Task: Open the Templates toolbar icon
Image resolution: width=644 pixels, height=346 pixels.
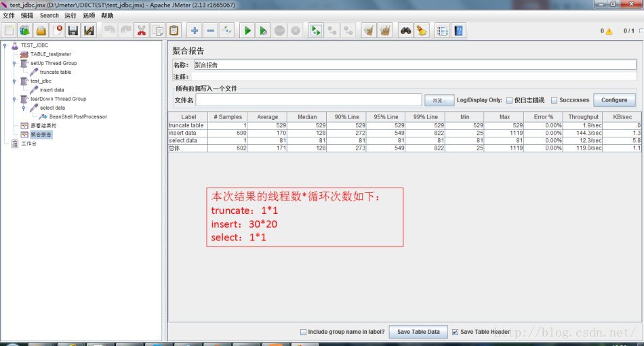Action: tap(24, 30)
